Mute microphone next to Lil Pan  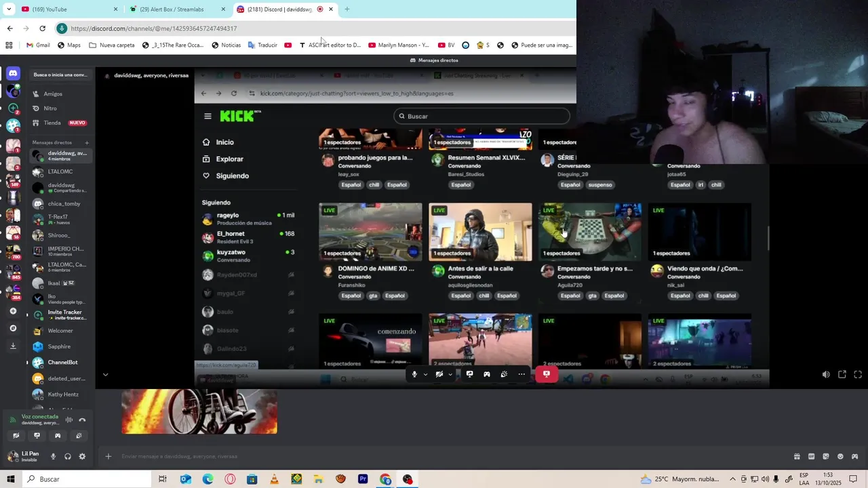coord(53,456)
